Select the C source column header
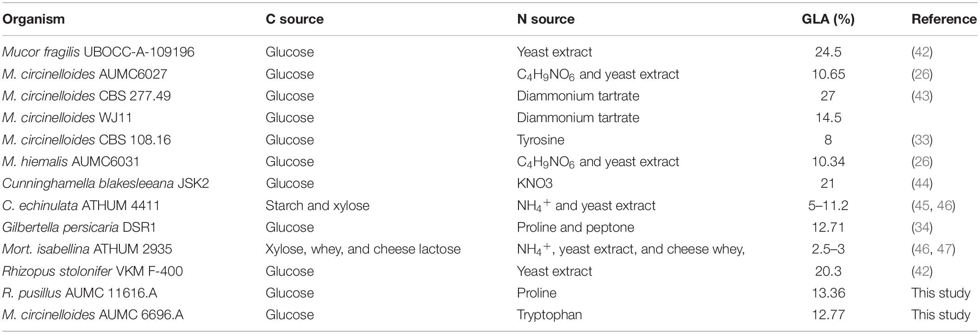Viewport: 980px width, 334px height. point(294,19)
